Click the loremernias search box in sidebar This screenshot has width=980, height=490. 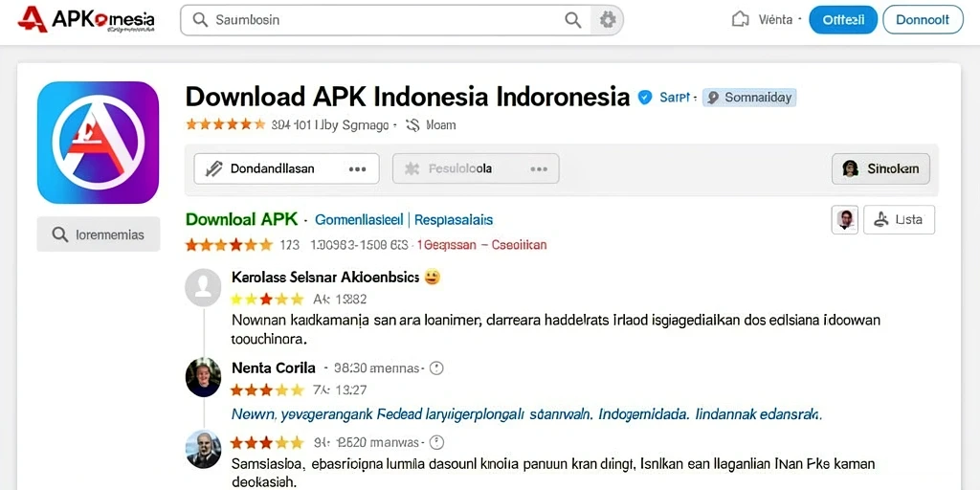click(x=99, y=234)
